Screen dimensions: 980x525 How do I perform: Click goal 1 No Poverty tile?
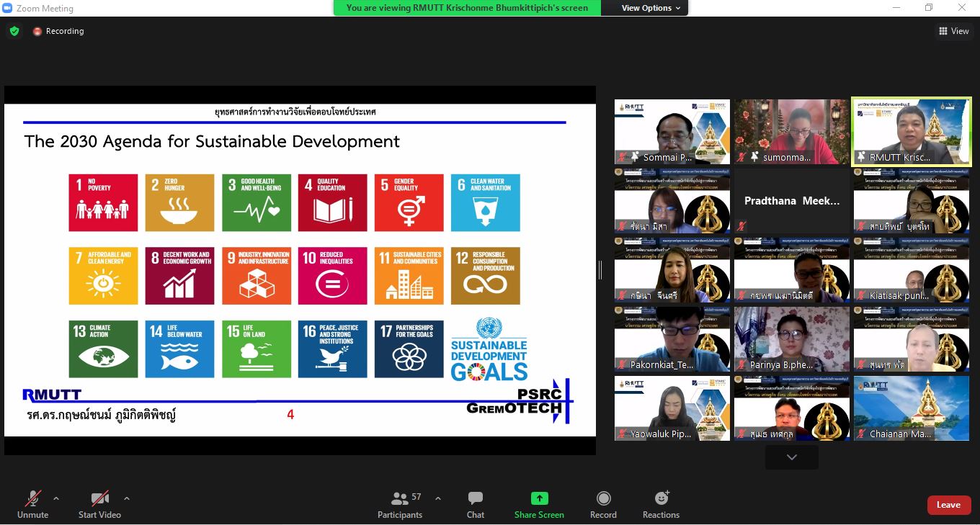pyautogui.click(x=103, y=202)
